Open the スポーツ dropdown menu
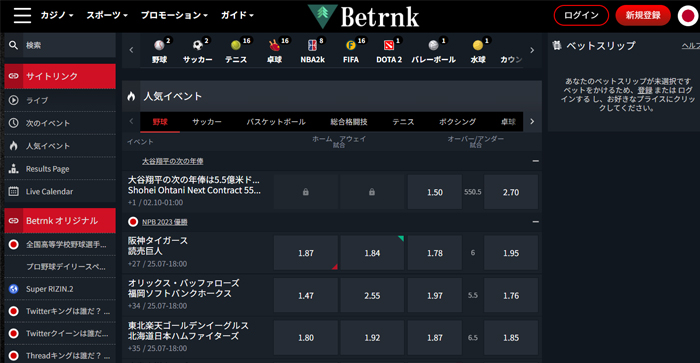 pos(107,15)
